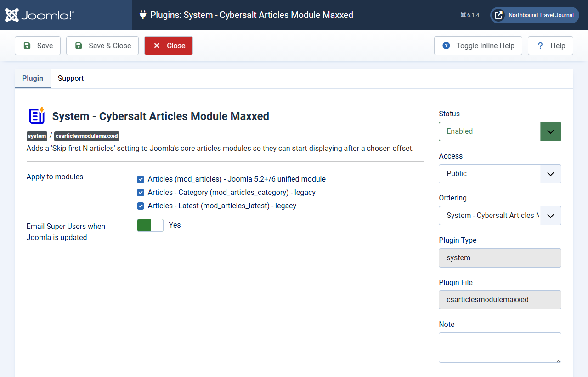Click the Plugin Type field showing system
Image resolution: width=588 pixels, height=377 pixels.
point(500,258)
